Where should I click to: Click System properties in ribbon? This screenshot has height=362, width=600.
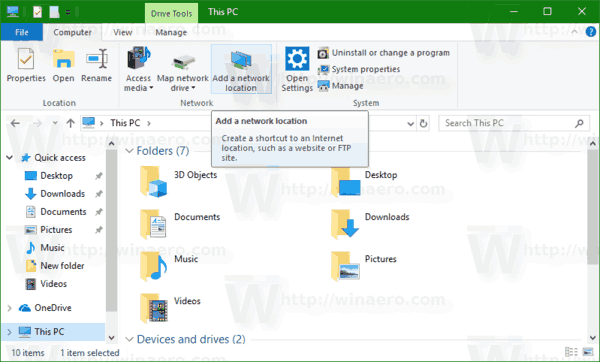click(359, 69)
